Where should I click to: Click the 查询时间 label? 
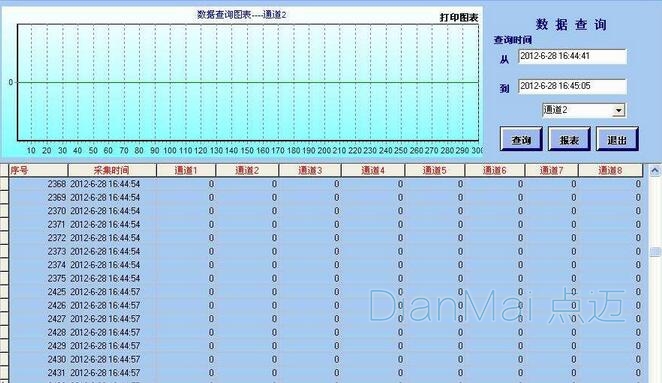point(513,40)
